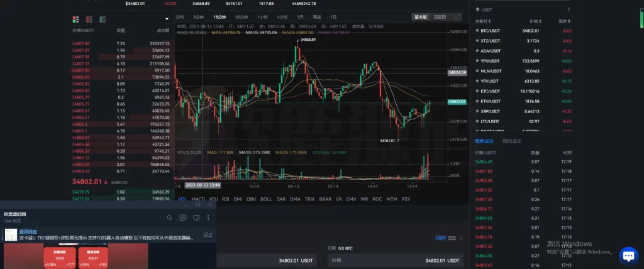
Task: Select BOLL indicator
Action: pyautogui.click(x=266, y=199)
